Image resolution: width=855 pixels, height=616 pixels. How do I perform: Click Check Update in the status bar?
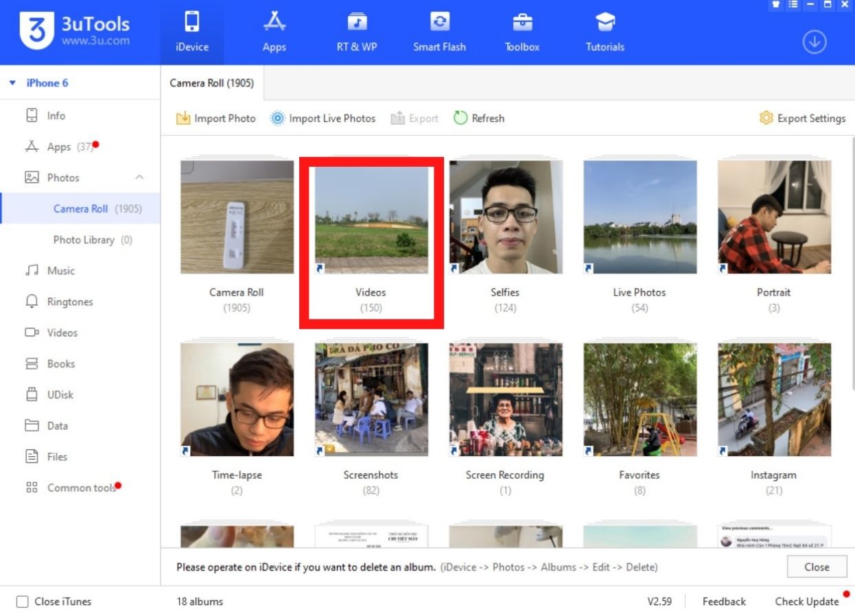(x=807, y=602)
